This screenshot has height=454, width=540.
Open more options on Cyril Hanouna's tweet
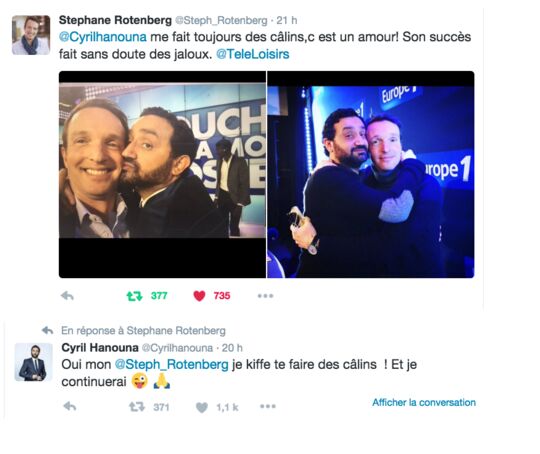point(268,406)
